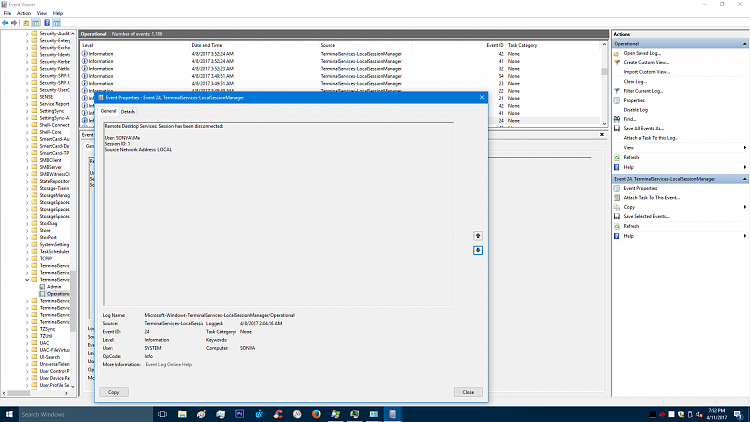Toggle the Show/Hide Console Tree toolbar icon
This screenshot has width=750, height=422.
[x=35, y=23]
